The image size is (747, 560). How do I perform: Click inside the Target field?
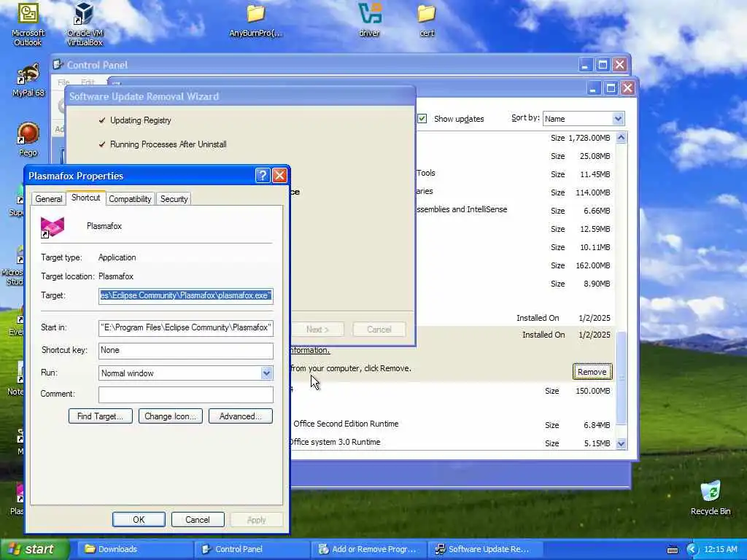(x=186, y=296)
